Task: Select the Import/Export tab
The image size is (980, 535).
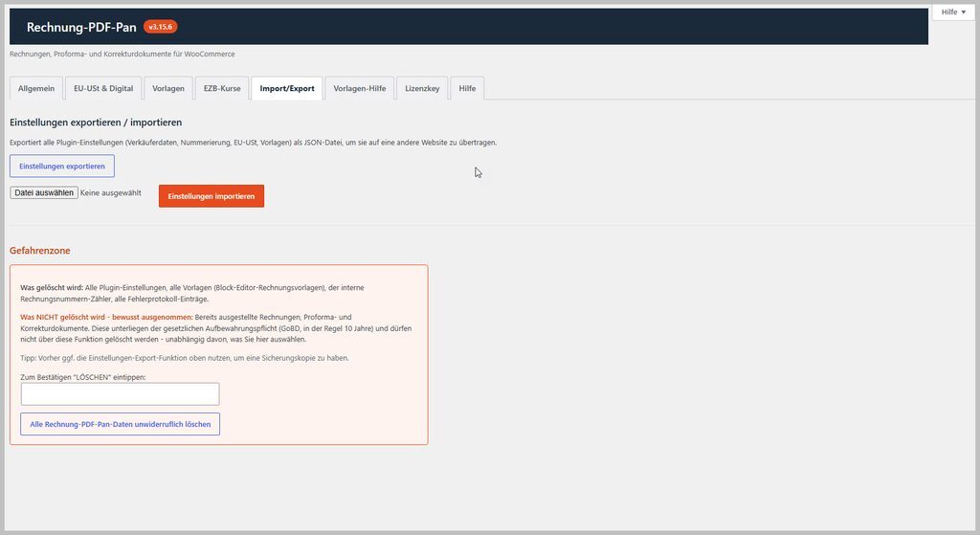Action: [x=287, y=88]
